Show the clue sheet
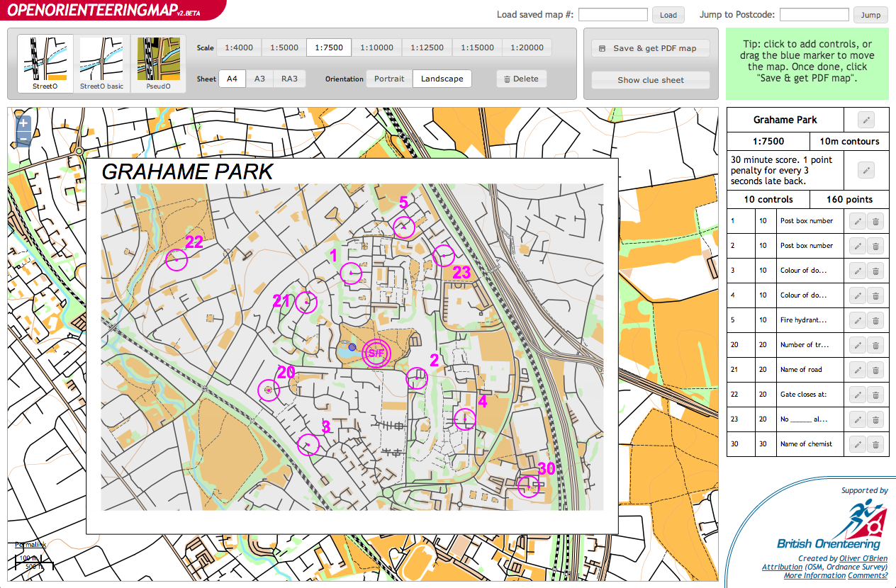The height and width of the screenshot is (588, 896). tap(650, 80)
